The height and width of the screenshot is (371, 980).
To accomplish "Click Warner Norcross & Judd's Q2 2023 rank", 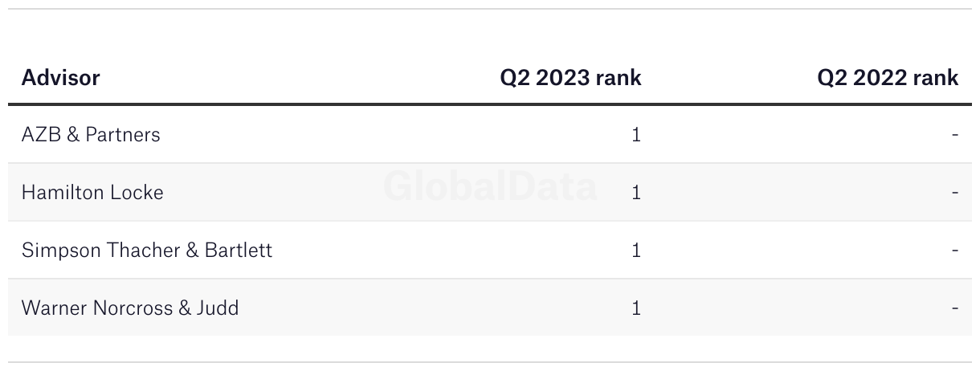I will click(x=636, y=308).
